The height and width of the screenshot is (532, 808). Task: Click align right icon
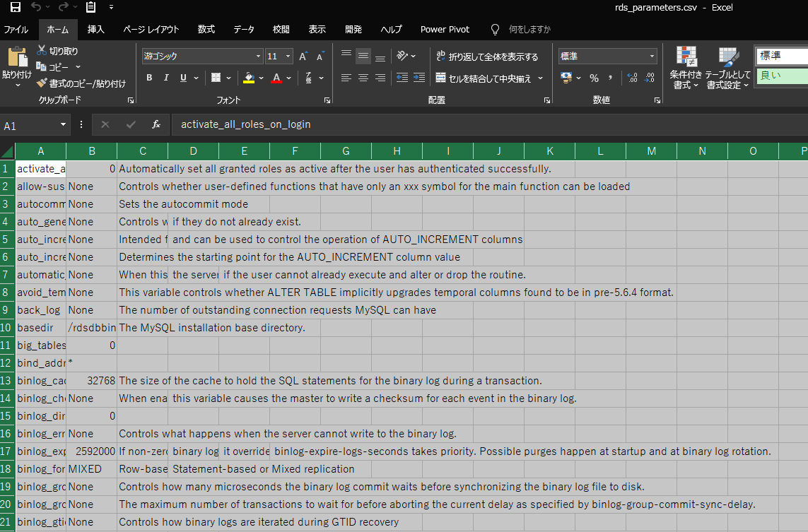pos(380,78)
